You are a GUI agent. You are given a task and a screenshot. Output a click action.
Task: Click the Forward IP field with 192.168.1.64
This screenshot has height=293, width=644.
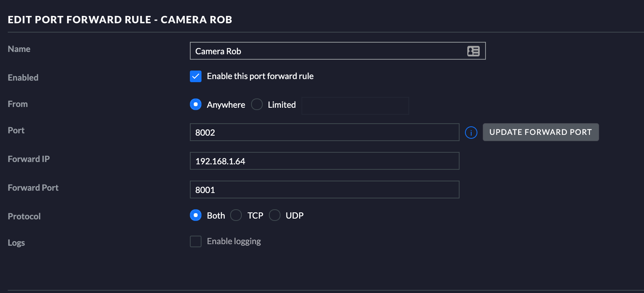324,161
